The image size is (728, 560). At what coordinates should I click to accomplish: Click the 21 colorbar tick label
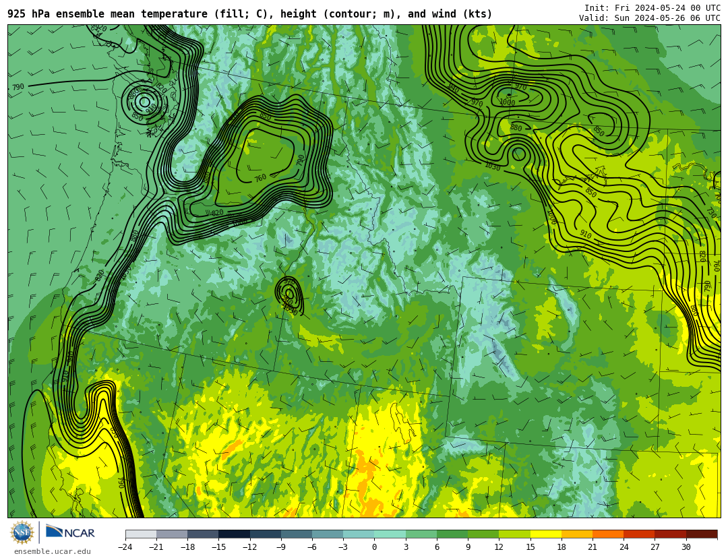(x=593, y=547)
